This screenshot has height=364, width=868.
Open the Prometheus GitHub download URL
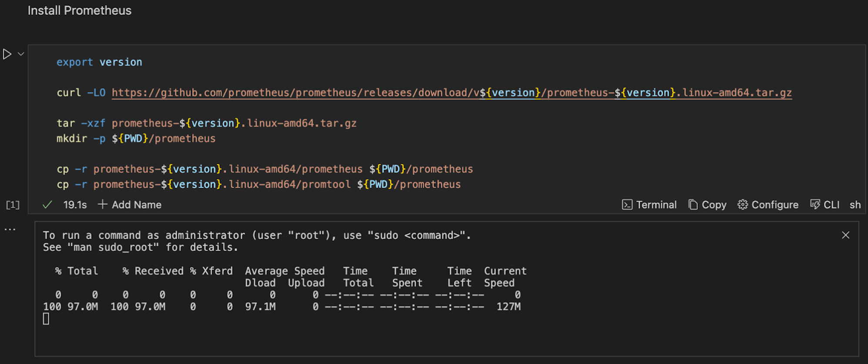(451, 93)
